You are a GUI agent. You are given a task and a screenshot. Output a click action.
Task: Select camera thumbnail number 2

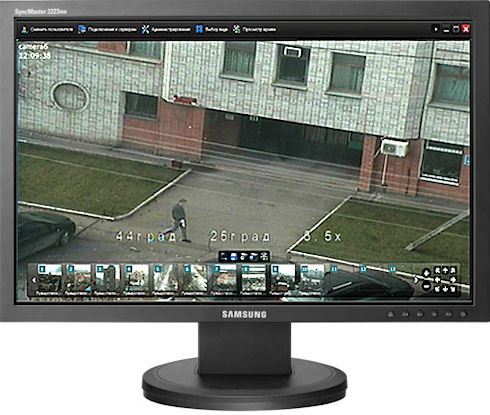click(79, 280)
